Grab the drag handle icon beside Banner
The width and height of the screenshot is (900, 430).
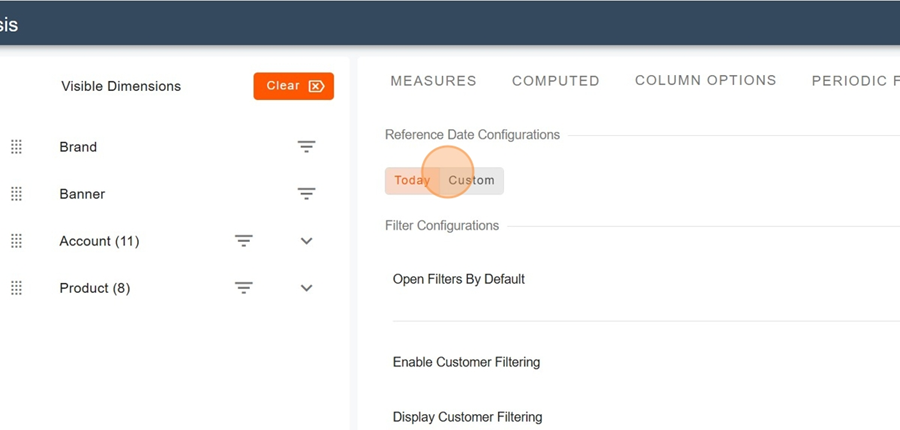coord(17,194)
